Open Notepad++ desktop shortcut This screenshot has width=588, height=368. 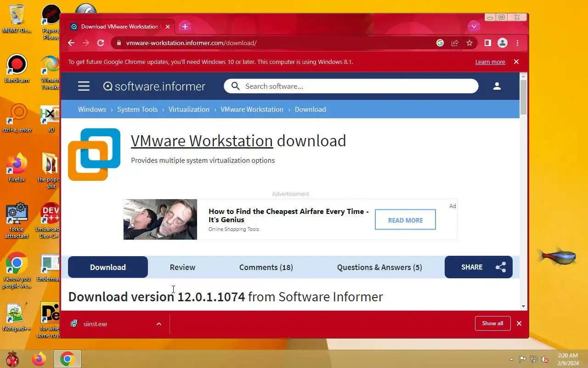17,317
